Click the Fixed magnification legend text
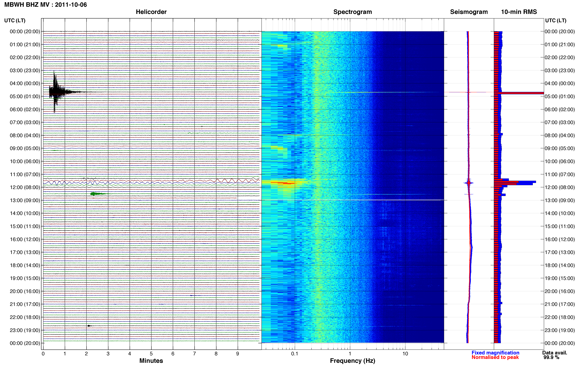 click(x=495, y=353)
